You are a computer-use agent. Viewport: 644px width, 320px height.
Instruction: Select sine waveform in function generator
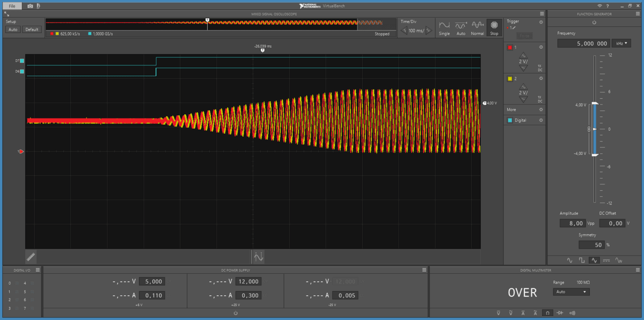click(569, 260)
